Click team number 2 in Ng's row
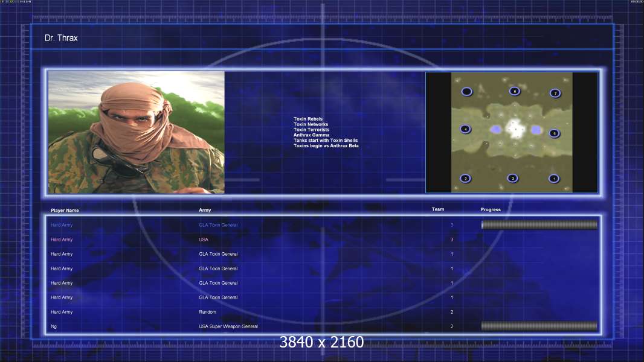 point(452,326)
